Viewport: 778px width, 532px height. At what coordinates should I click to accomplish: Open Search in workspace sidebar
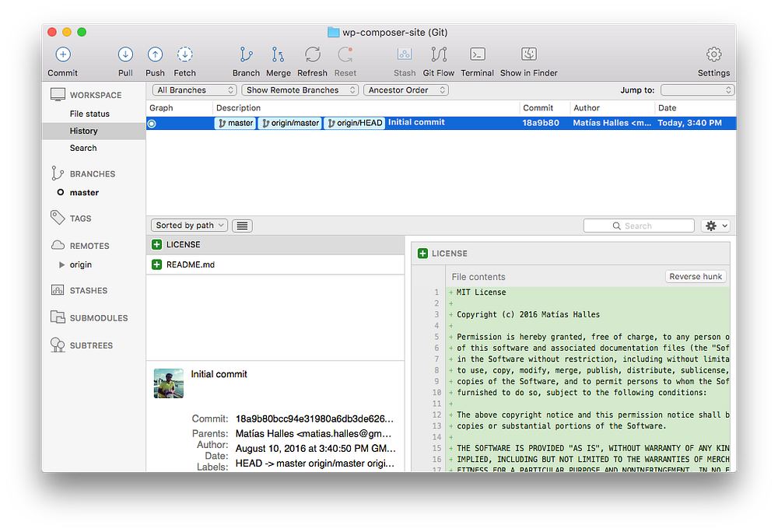click(x=83, y=149)
